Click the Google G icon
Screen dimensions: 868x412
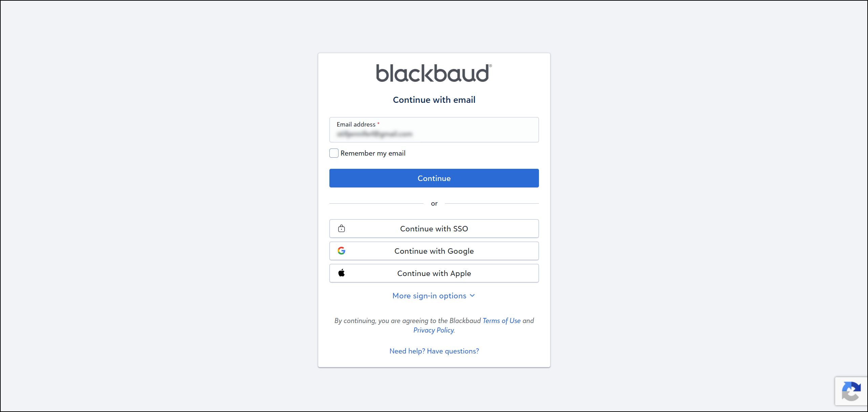click(341, 251)
